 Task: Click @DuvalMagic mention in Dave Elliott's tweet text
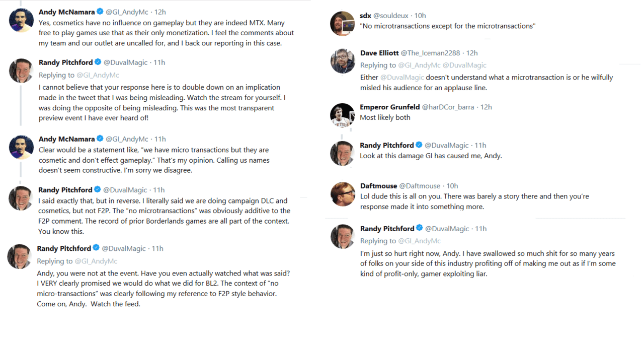click(402, 78)
